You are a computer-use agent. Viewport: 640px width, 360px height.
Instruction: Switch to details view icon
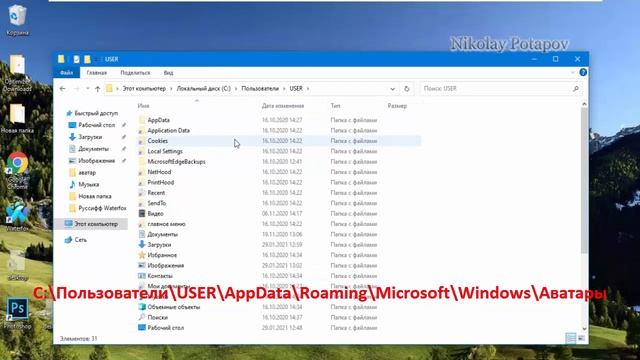point(571,338)
